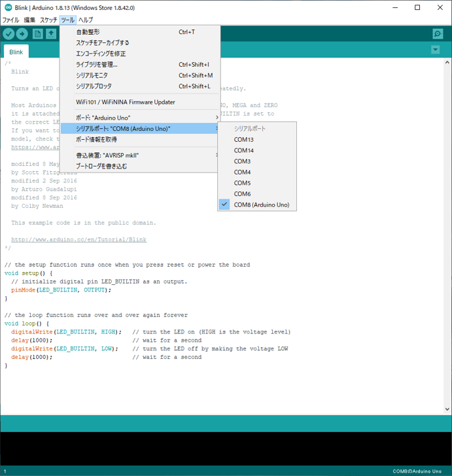This screenshot has height=476, width=452.
Task: Click 'digitalWrite(LED_BUILTIN, LOW);' line
Action: tap(65, 348)
